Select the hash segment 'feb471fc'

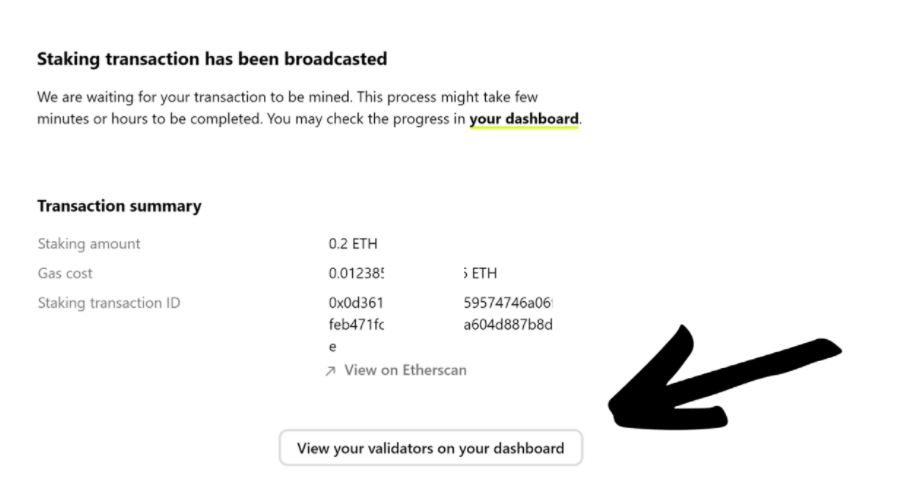356,324
